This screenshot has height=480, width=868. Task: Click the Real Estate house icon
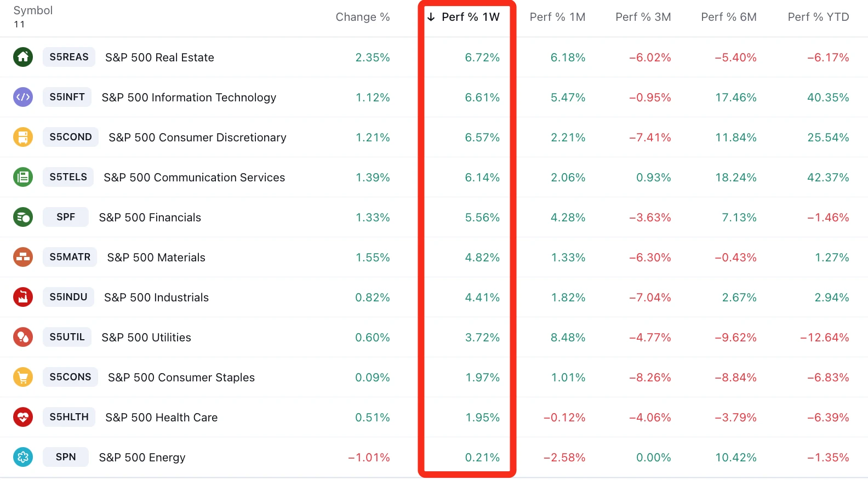click(23, 57)
